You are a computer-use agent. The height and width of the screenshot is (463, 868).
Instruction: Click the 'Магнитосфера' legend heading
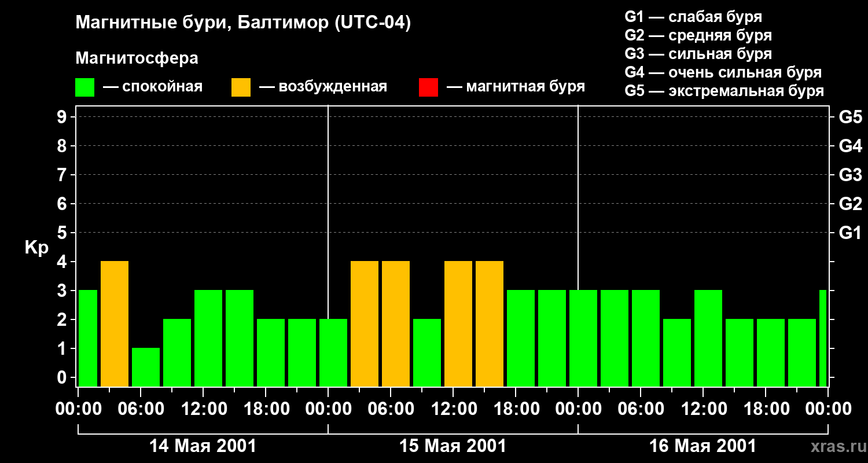(137, 58)
